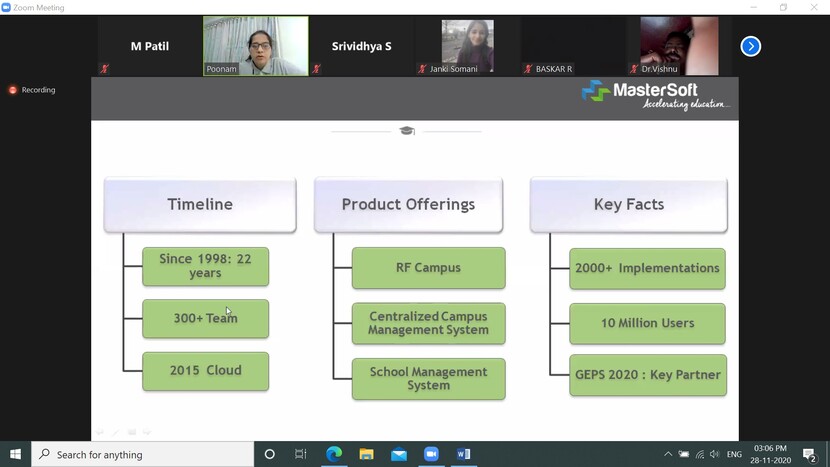Open the ENG input language selector

734,454
